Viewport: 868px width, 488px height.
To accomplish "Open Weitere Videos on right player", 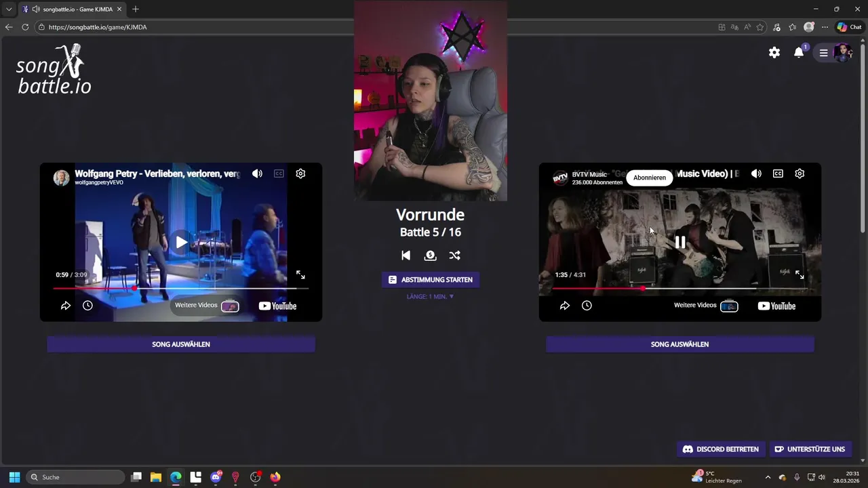I will click(706, 306).
